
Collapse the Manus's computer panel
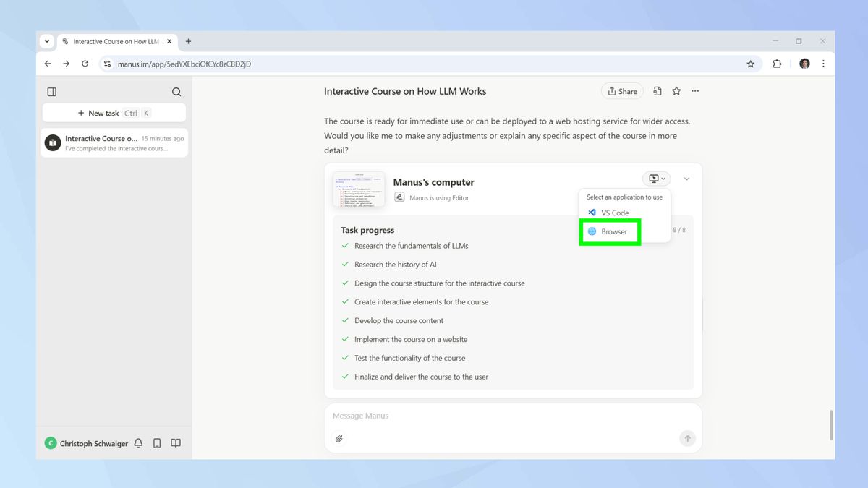(686, 178)
